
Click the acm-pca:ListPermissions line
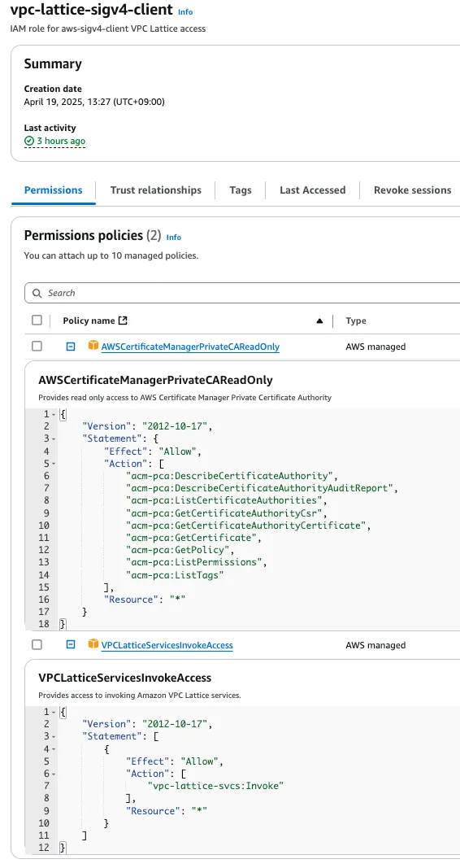[x=198, y=562]
